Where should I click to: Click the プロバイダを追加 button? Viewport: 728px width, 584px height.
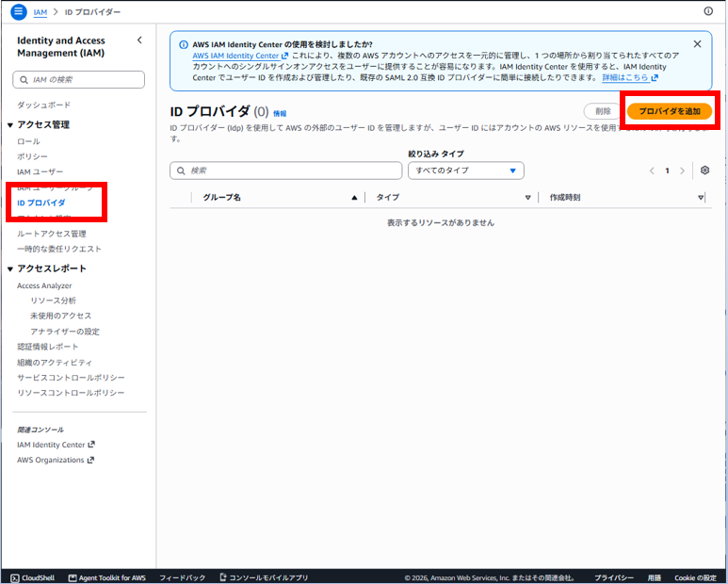pos(669,111)
